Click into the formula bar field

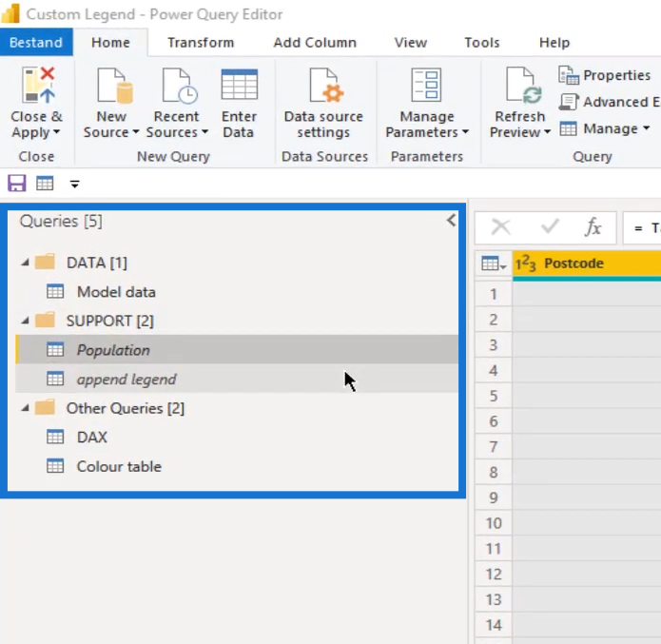click(642, 227)
